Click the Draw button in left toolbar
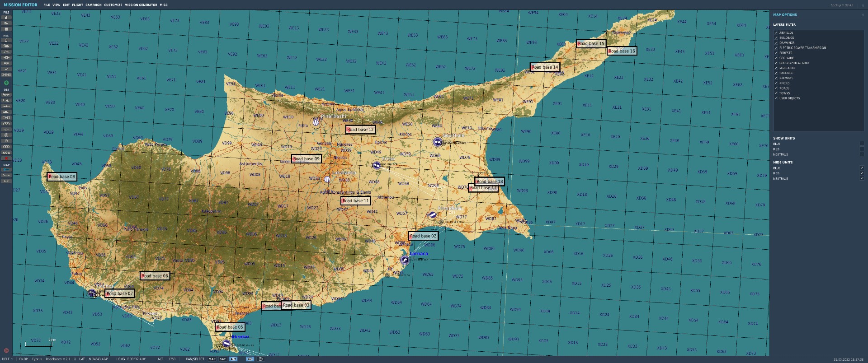The image size is (868, 363). tap(6, 175)
